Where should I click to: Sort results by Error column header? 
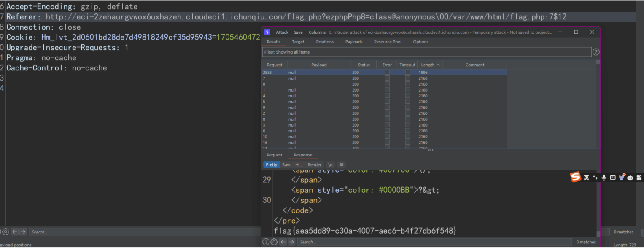click(x=387, y=65)
